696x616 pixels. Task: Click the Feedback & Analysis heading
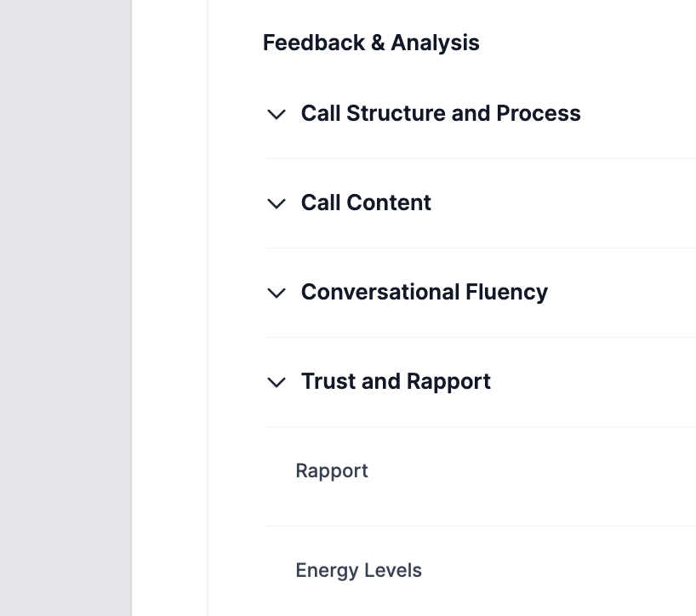(x=371, y=42)
